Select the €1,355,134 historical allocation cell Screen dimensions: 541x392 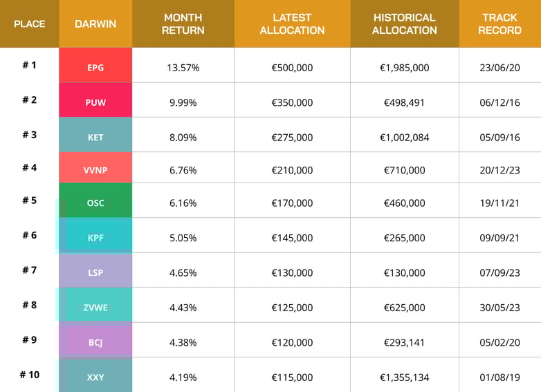[x=405, y=377]
